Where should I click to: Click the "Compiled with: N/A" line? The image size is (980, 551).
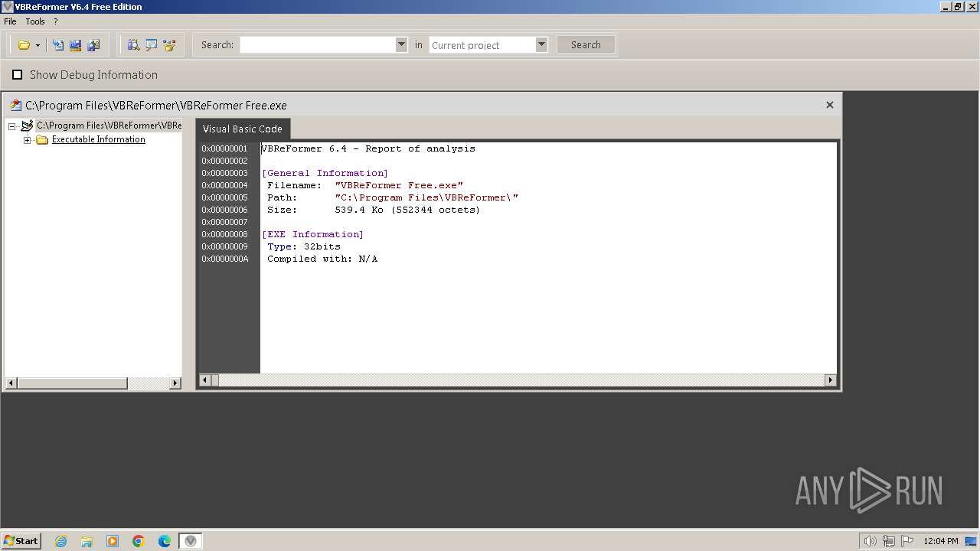point(322,259)
